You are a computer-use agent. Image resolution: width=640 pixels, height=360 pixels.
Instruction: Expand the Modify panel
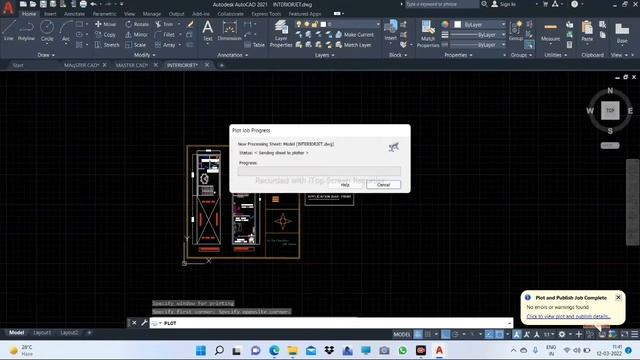tap(144, 55)
